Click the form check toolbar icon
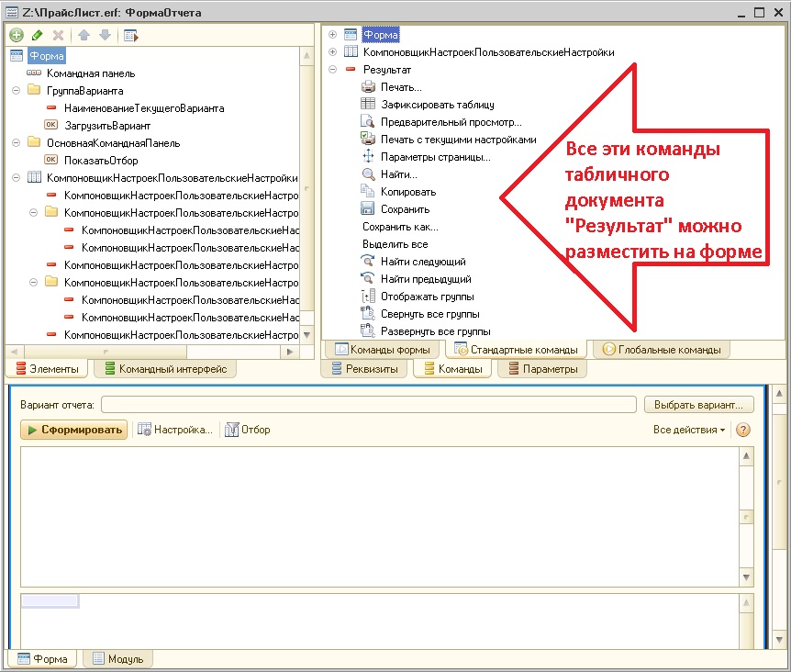This screenshot has height=672, width=791. (131, 35)
